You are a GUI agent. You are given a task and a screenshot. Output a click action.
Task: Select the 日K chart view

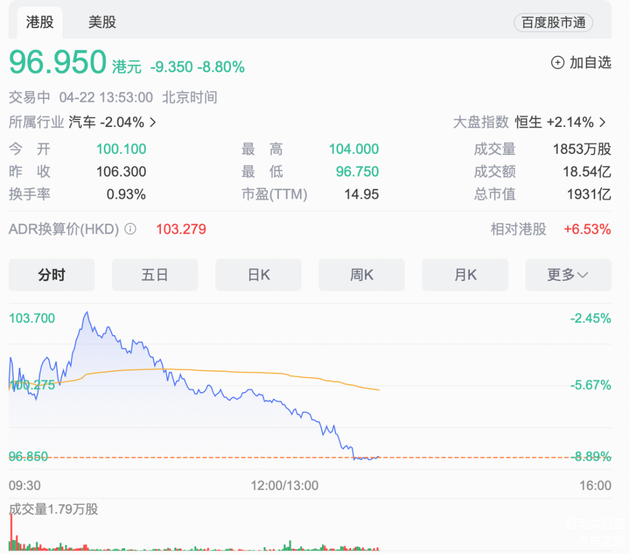258,275
